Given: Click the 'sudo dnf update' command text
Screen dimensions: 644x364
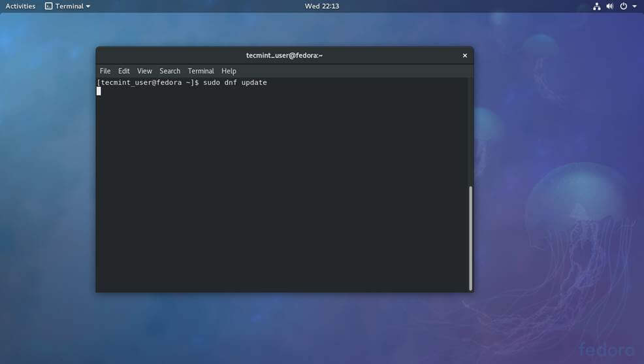Looking at the screenshot, I should (x=235, y=82).
